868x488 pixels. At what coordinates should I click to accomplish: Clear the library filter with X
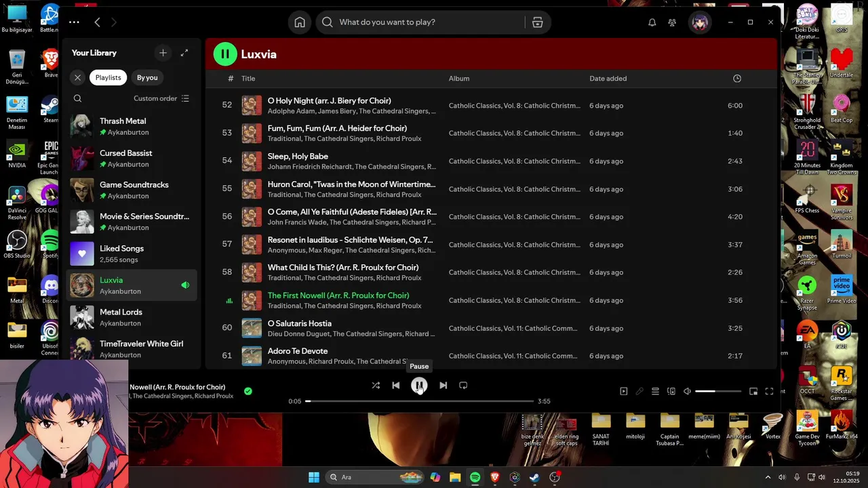[77, 77]
